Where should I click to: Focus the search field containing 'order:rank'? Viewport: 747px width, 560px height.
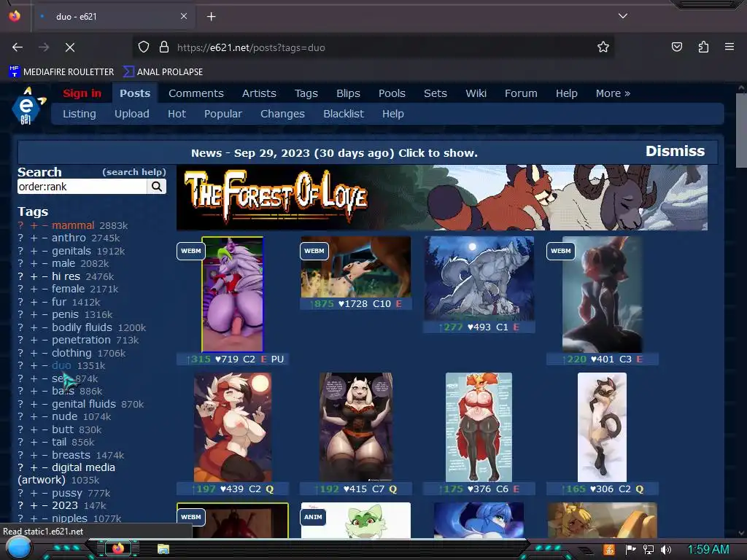tap(82, 187)
